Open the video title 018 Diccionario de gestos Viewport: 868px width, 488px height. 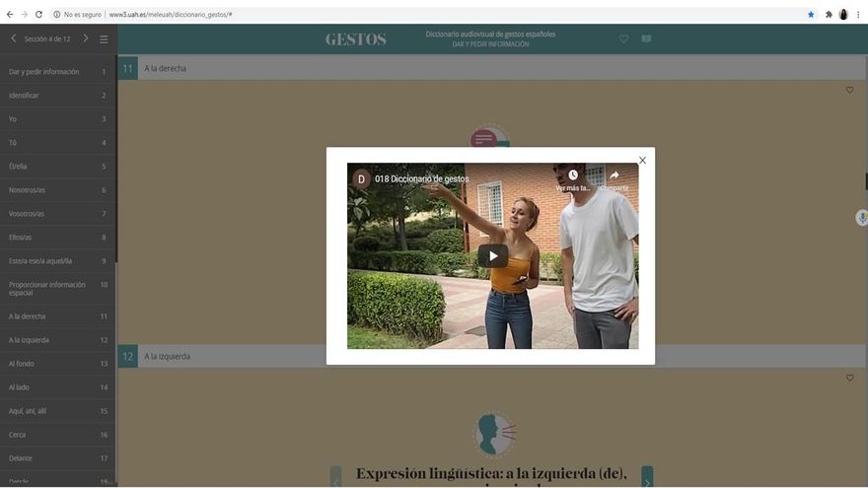point(422,178)
